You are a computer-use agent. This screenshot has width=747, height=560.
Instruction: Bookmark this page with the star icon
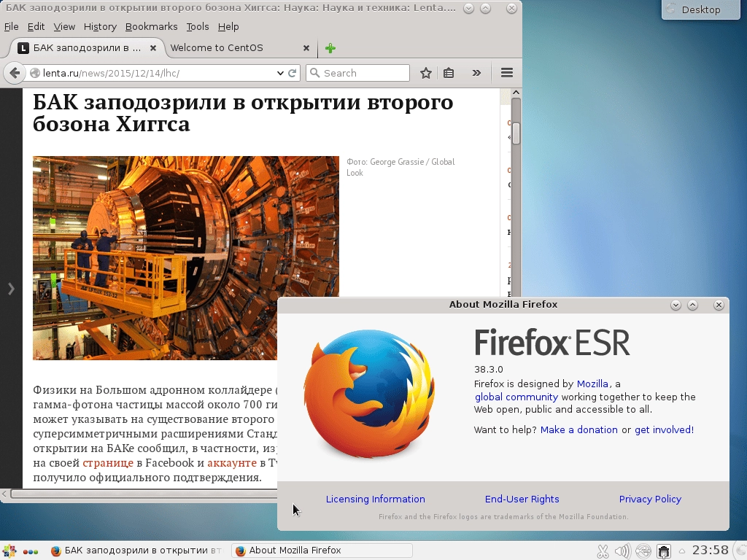426,73
